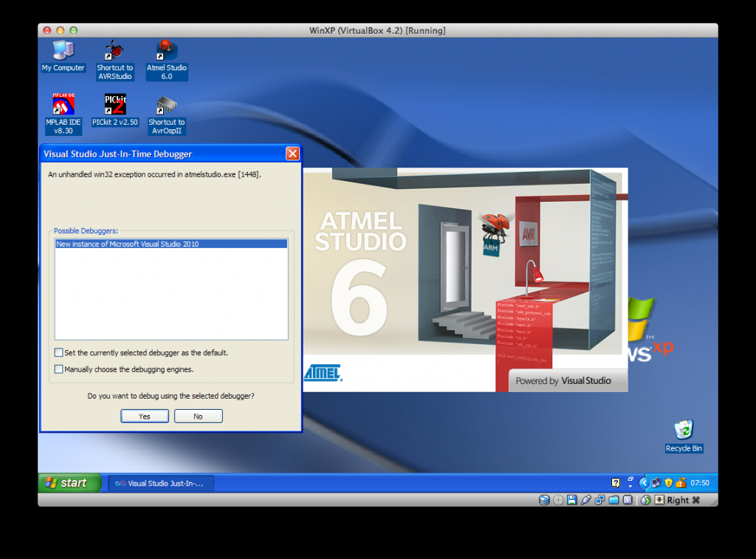Check 'Manually choose the debugging engines'
The width and height of the screenshot is (756, 559).
(59, 369)
